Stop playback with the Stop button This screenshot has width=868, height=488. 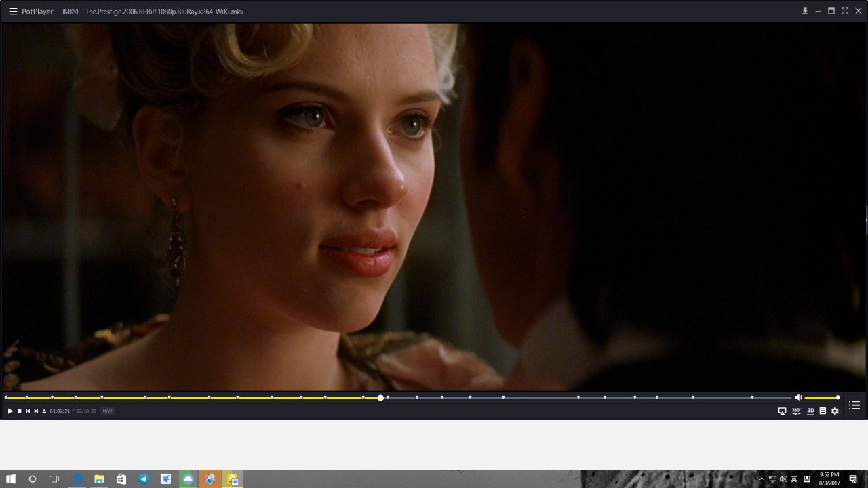click(x=19, y=411)
